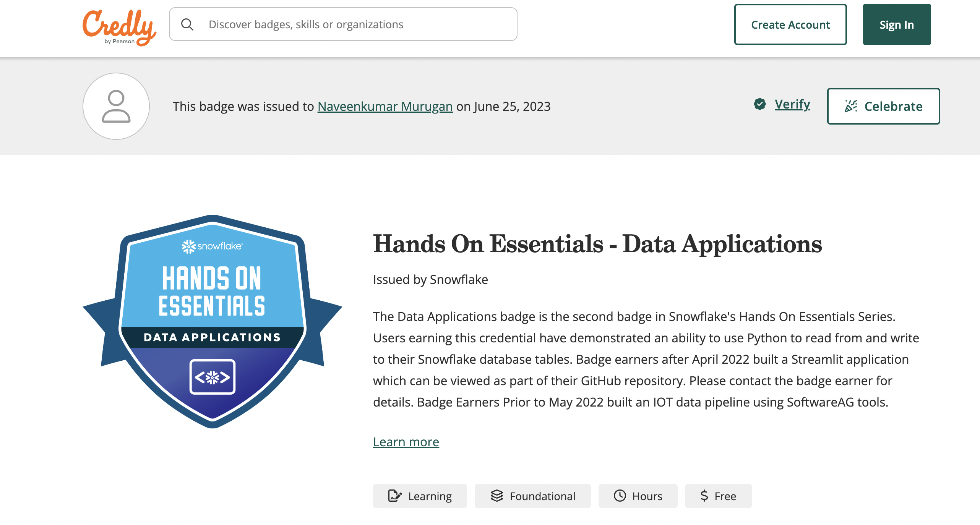
Task: Click the Sign In button
Action: click(x=897, y=24)
